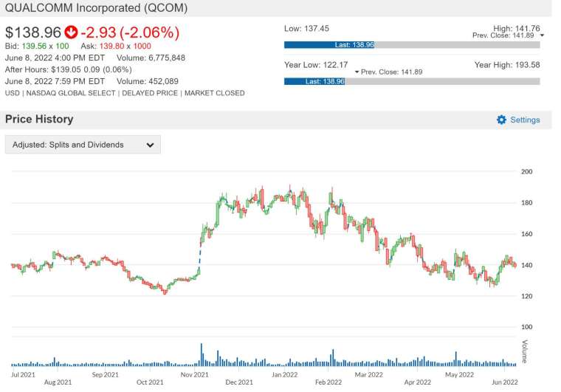Click the Sep 2021 axis label
This screenshot has width=561, height=392.
click(105, 374)
